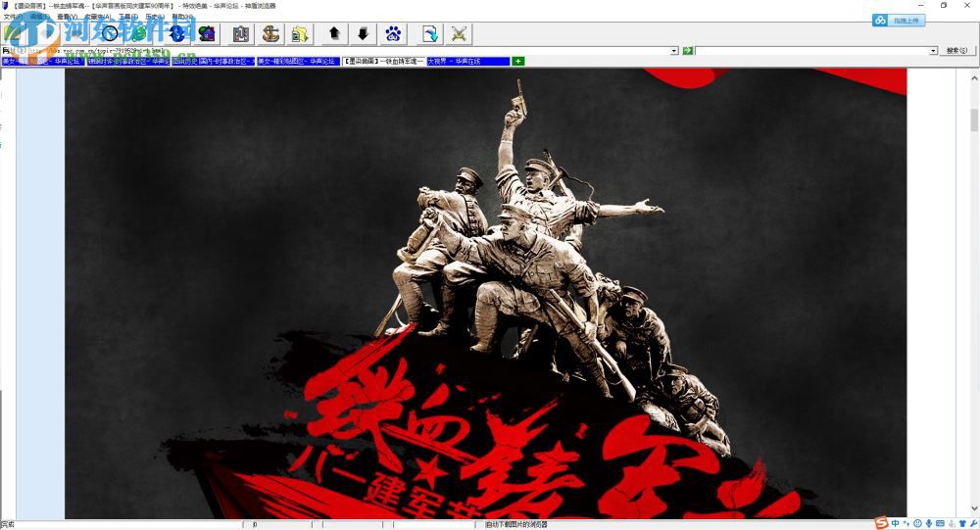Click the page scrollbar up arrow
This screenshot has height=530, width=980.
pos(974,78)
